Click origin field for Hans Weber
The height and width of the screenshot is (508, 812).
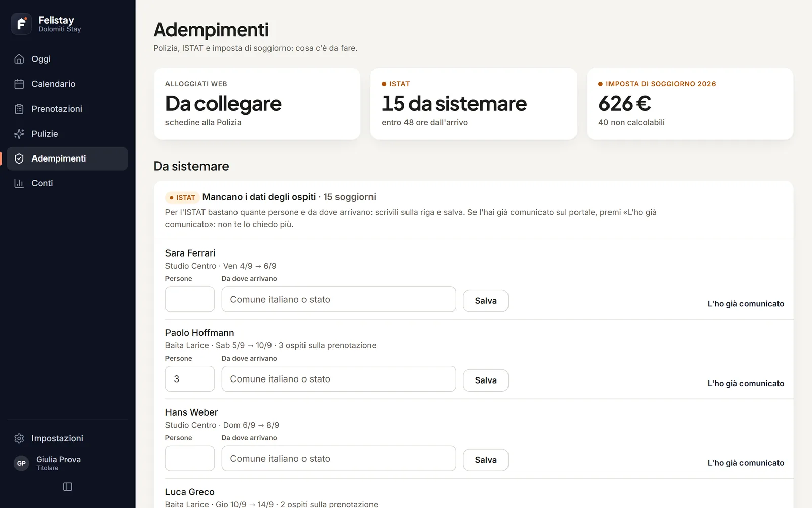339,458
